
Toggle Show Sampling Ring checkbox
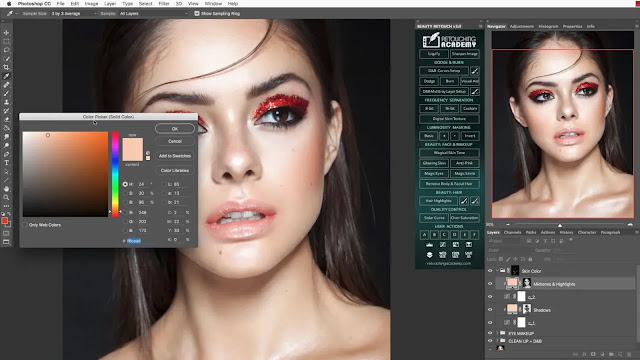(x=197, y=13)
